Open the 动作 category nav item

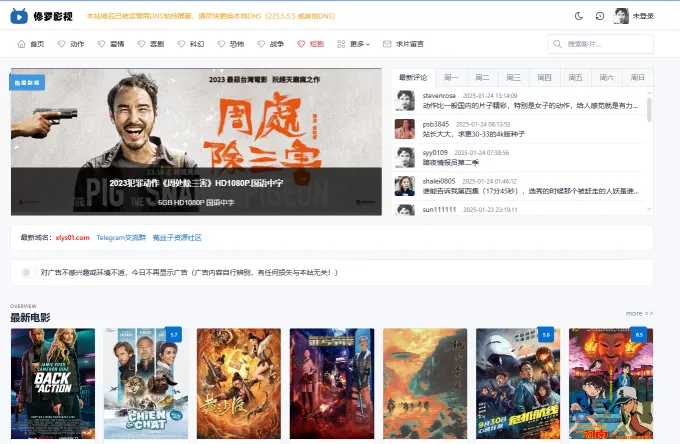(71, 44)
